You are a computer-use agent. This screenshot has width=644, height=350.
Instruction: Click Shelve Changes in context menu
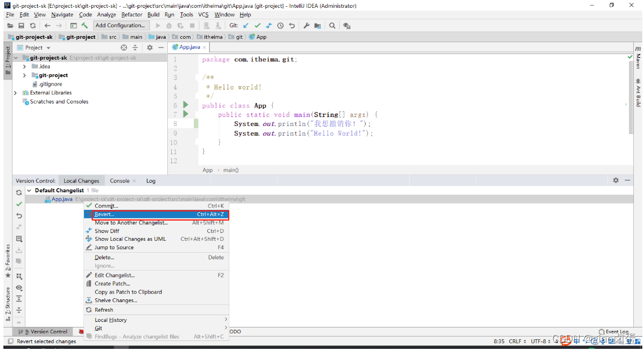[x=156, y=300]
